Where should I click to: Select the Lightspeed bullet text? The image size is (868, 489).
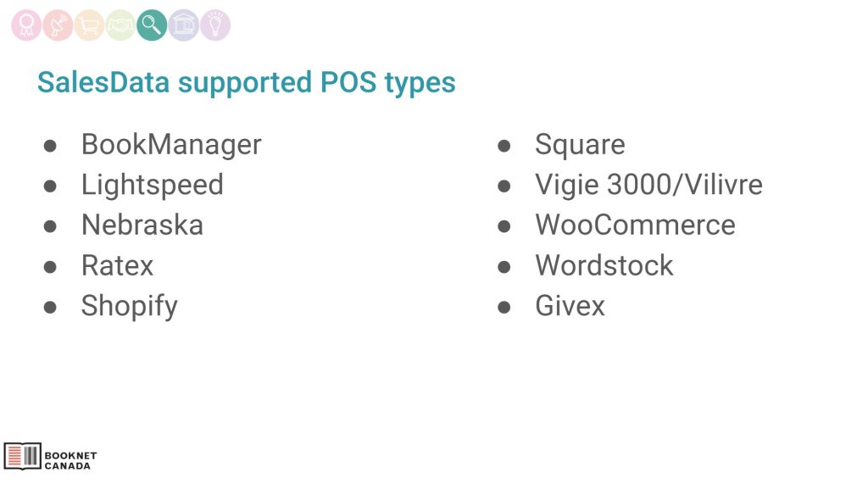click(x=153, y=185)
